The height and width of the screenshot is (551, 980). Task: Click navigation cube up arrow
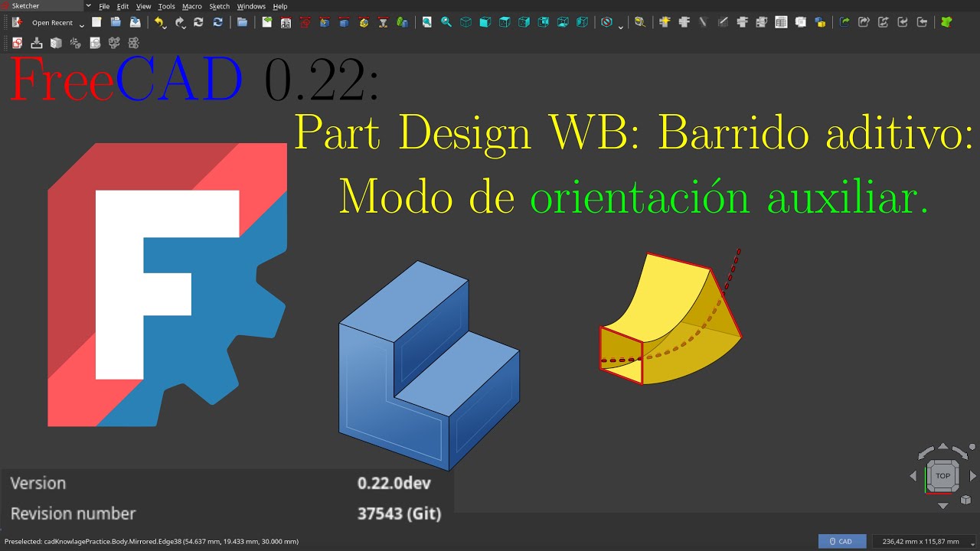click(943, 445)
